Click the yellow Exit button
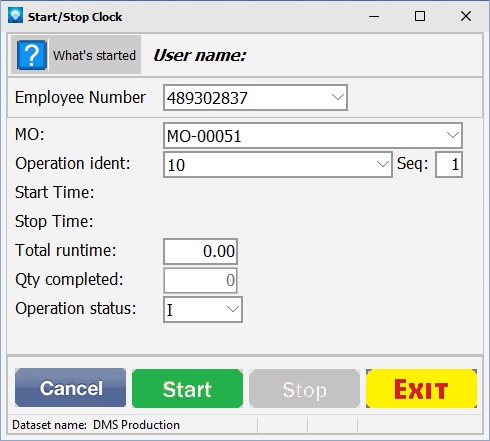Image resolution: width=490 pixels, height=441 pixels. coord(421,388)
